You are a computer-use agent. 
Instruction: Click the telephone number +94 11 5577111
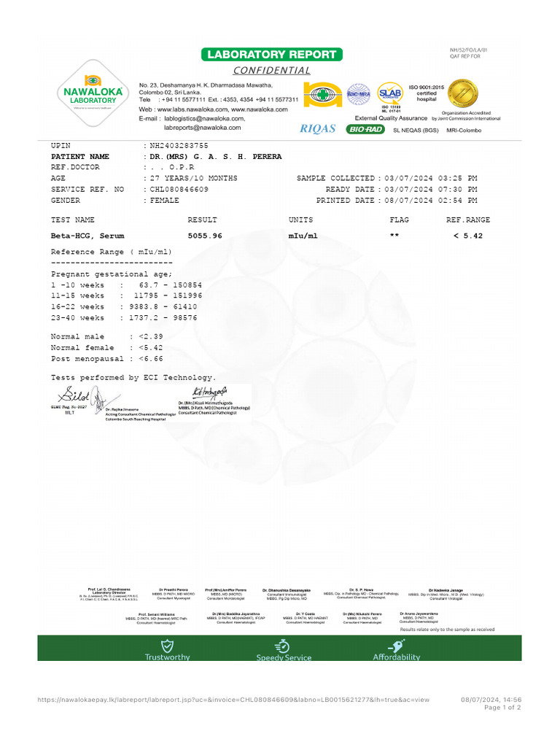[183, 99]
